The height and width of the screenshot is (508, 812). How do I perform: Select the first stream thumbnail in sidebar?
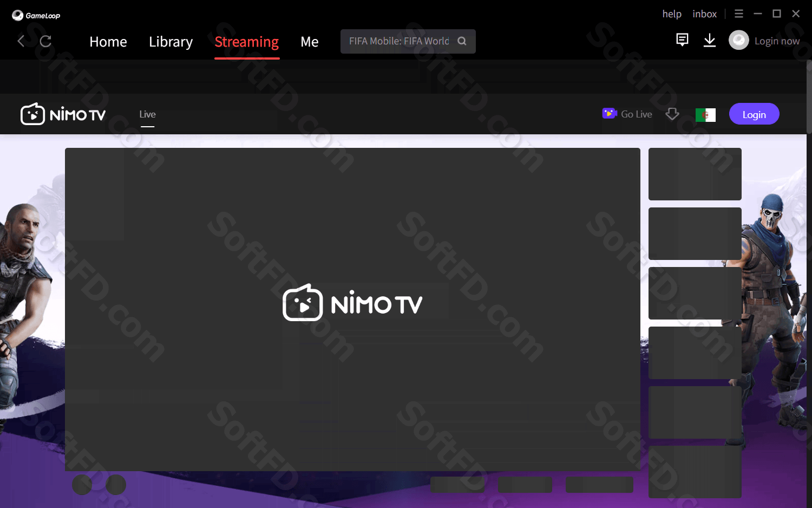point(695,174)
